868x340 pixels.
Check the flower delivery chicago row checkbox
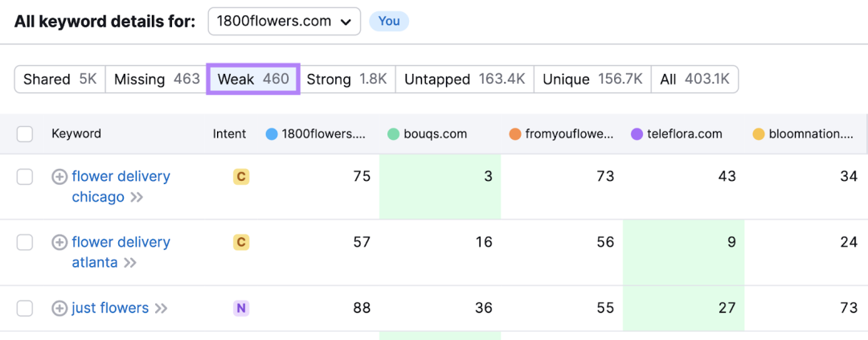(25, 177)
